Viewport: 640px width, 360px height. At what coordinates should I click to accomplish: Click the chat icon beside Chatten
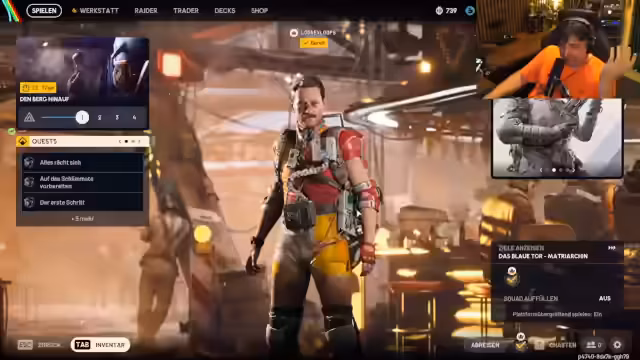point(540,345)
